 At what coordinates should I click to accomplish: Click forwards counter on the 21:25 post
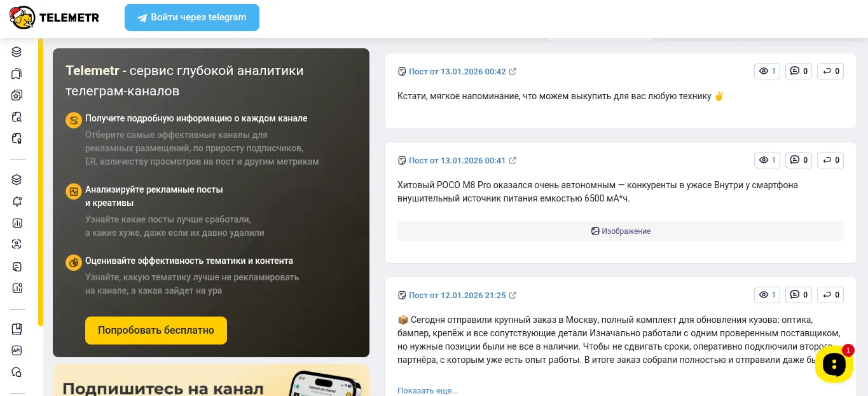830,295
